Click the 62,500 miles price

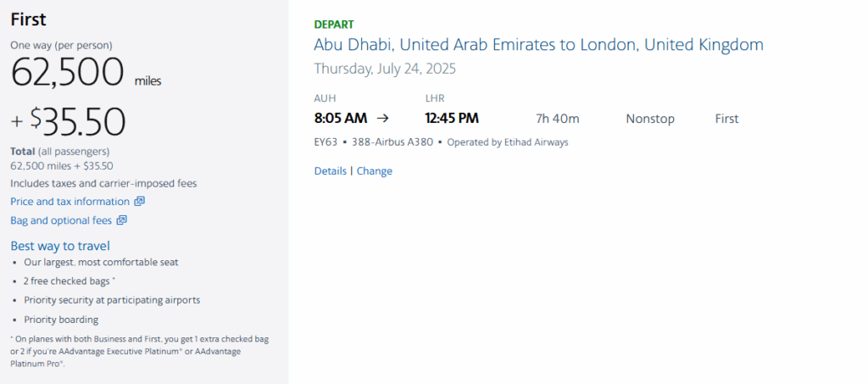[68, 75]
